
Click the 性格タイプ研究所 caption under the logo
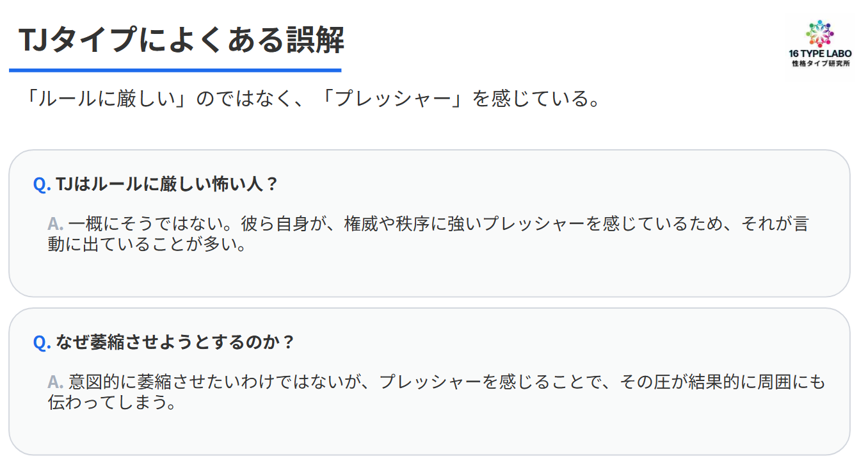820,65
